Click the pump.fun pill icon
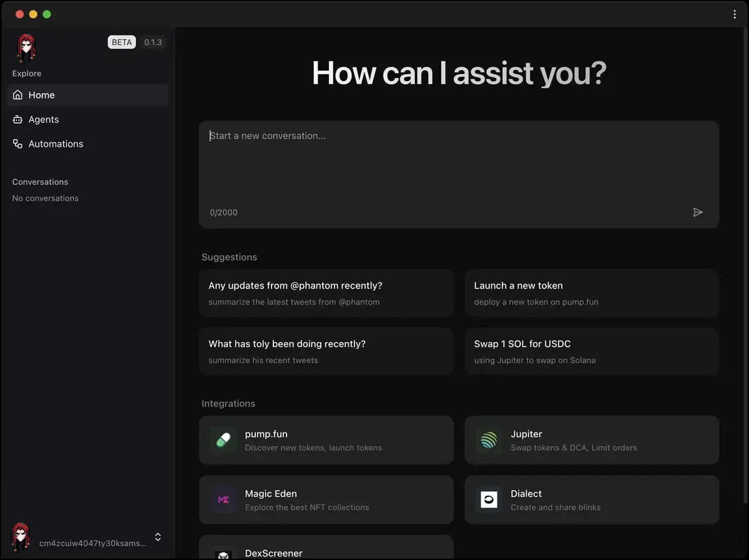The image size is (749, 560). coord(223,440)
